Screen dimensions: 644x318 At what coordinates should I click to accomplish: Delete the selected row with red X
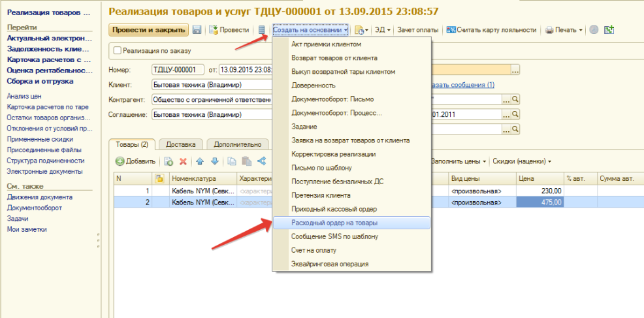click(x=184, y=161)
